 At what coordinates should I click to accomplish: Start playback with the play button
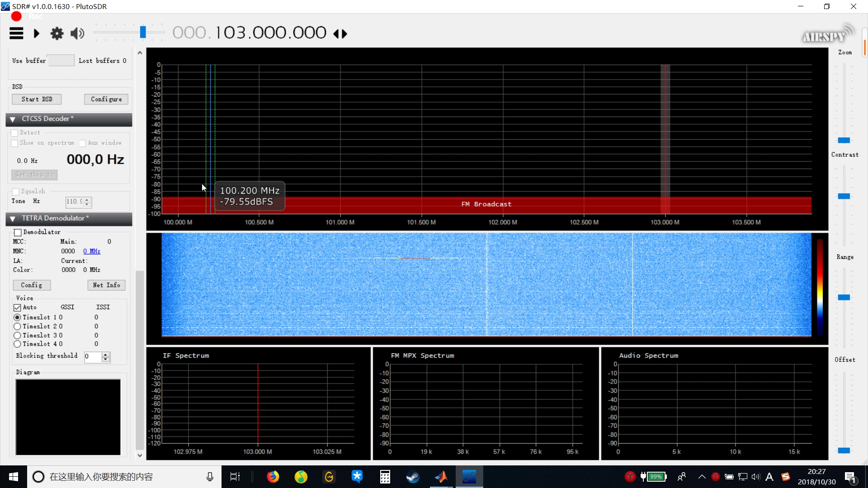click(36, 33)
